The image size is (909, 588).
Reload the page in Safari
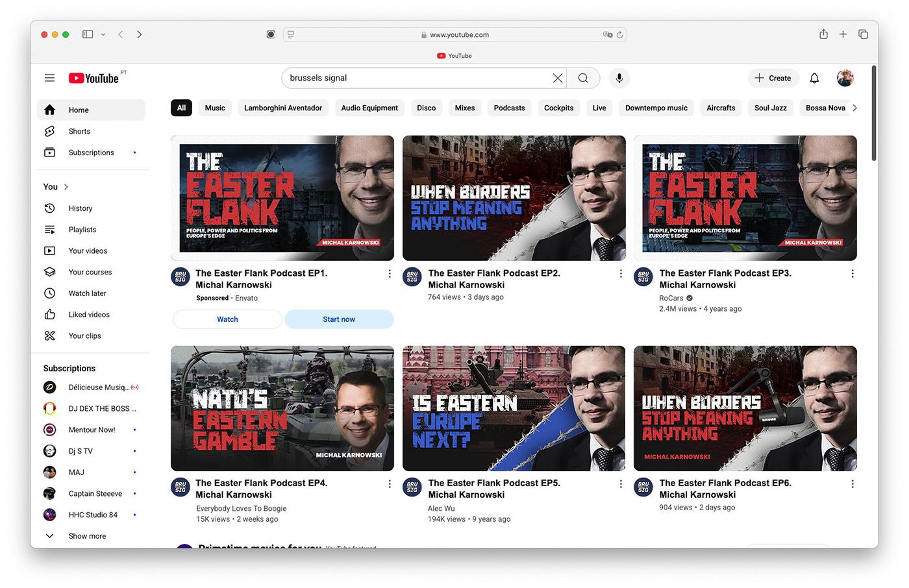pos(619,35)
